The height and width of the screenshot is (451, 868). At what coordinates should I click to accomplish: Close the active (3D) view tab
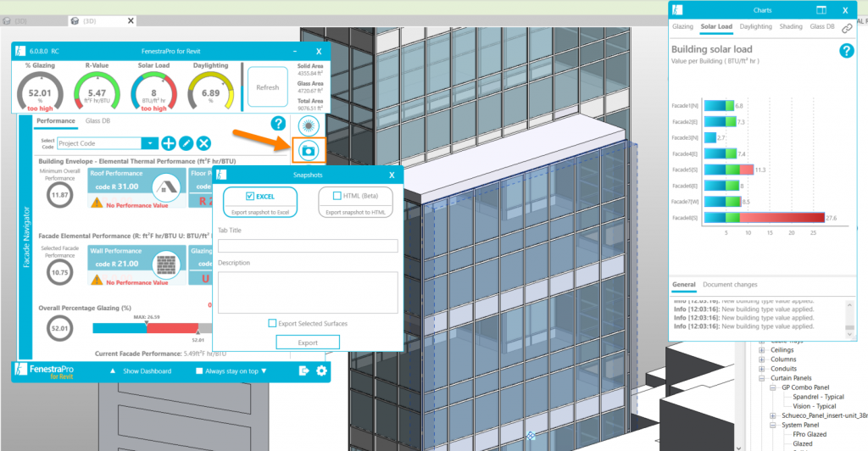click(x=131, y=20)
